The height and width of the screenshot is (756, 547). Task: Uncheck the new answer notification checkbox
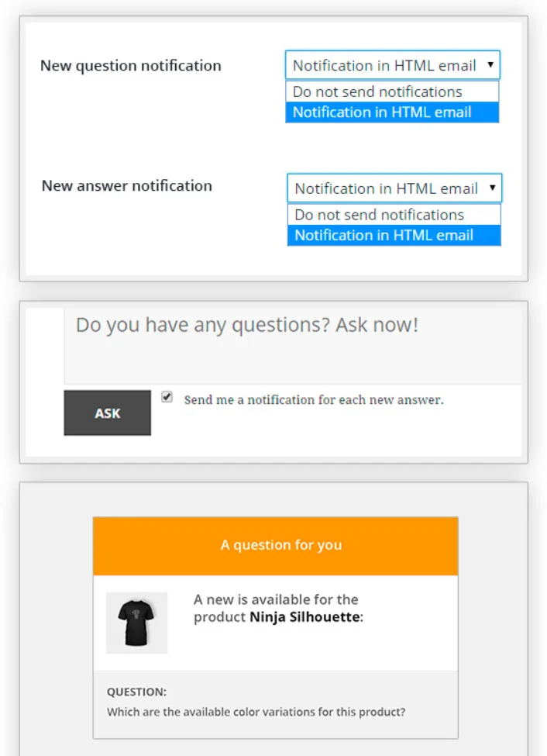[167, 397]
